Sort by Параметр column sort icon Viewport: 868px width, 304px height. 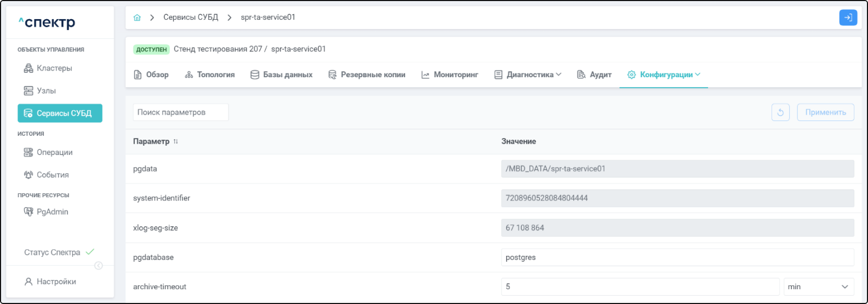[176, 141]
